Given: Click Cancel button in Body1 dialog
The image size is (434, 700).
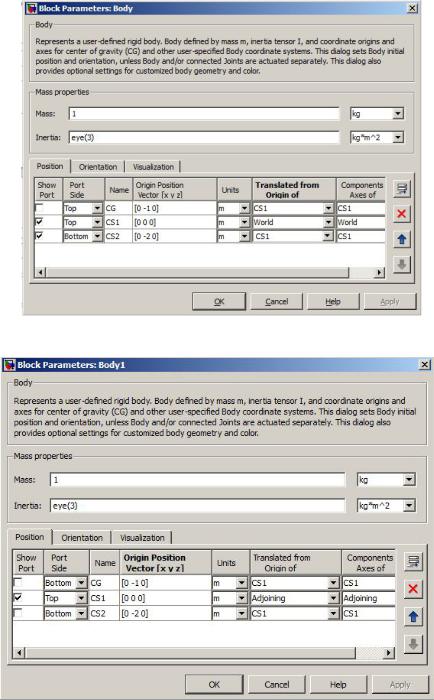Looking at the screenshot, I should 277,684.
